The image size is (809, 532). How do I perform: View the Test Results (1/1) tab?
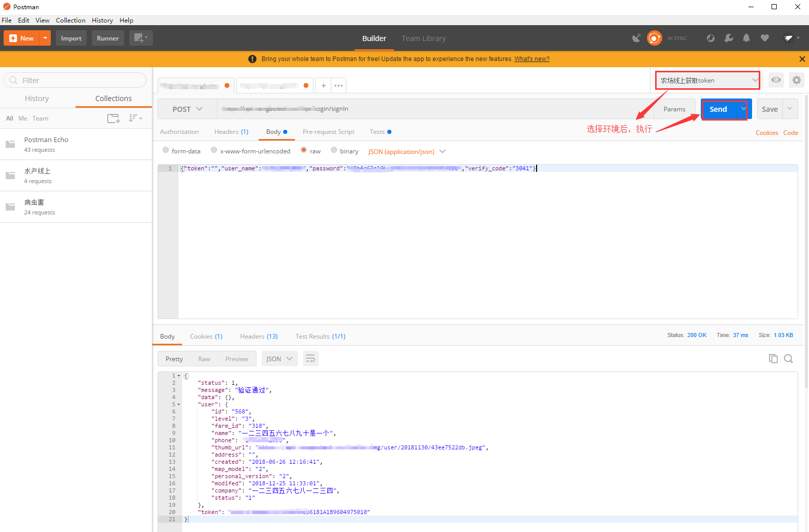[x=321, y=337]
